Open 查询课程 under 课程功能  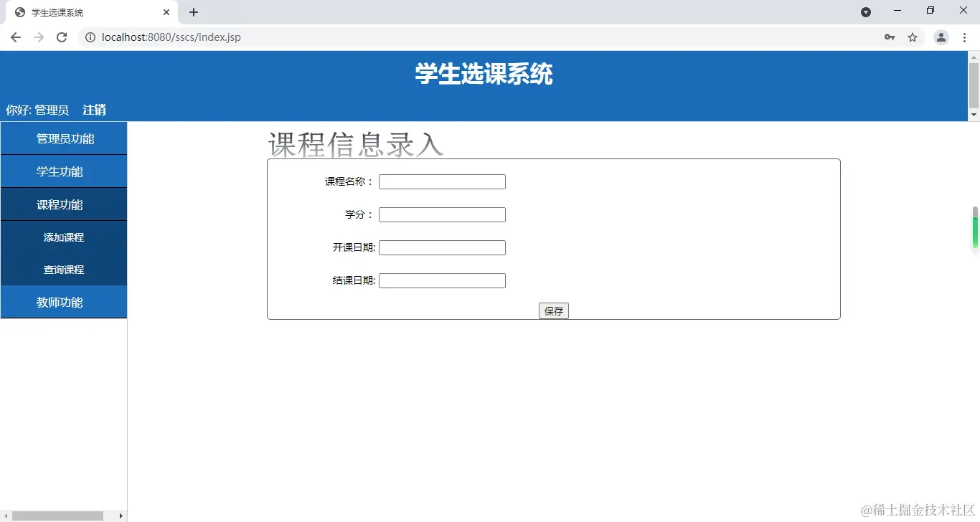click(x=63, y=270)
